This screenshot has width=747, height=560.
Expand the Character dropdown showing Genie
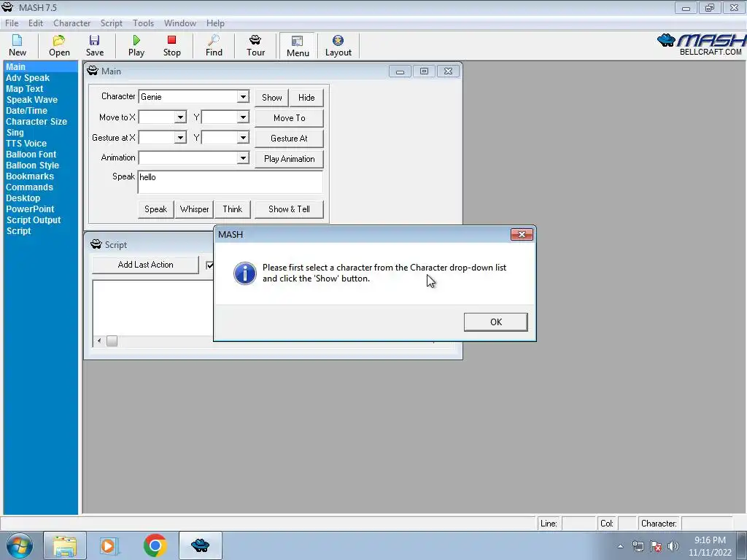pyautogui.click(x=243, y=97)
